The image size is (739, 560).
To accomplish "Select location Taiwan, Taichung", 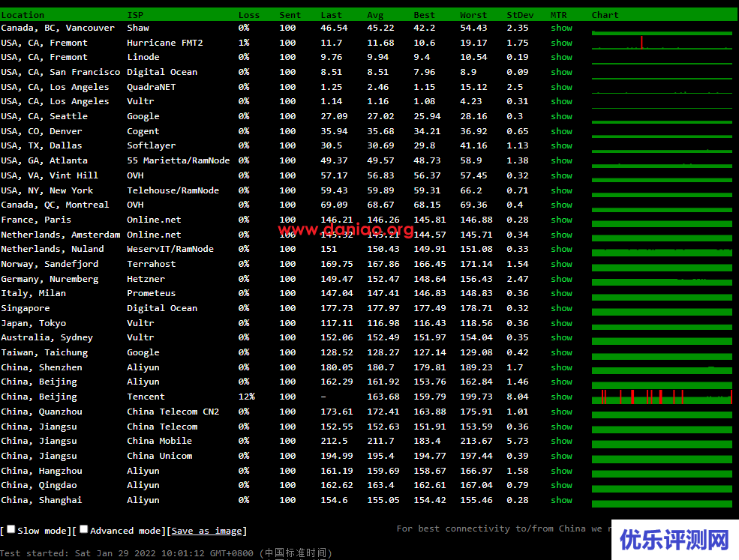I will (44, 353).
